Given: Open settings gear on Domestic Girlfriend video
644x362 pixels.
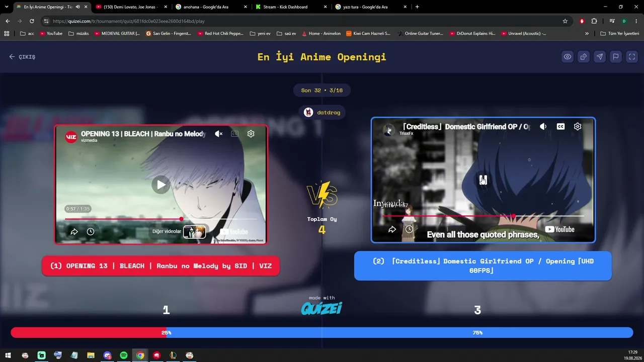Looking at the screenshot, I should [578, 127].
